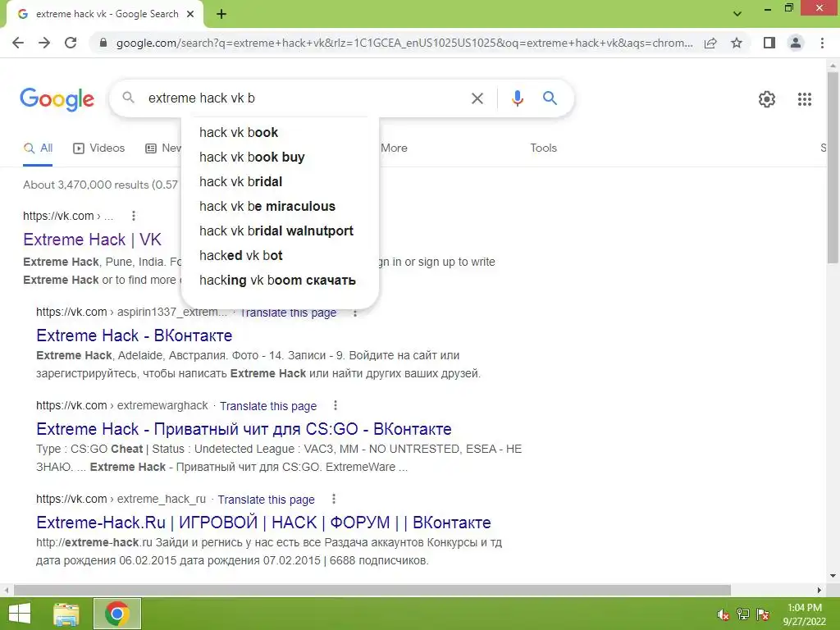Go to the Google logo homepage

pos(57,99)
